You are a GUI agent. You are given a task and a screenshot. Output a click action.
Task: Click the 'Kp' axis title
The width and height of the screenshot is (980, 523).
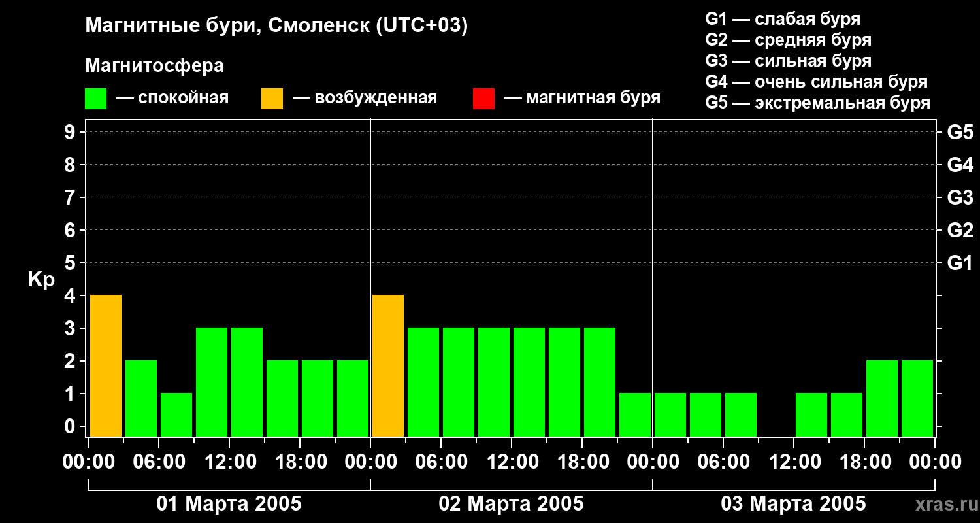coord(41,280)
